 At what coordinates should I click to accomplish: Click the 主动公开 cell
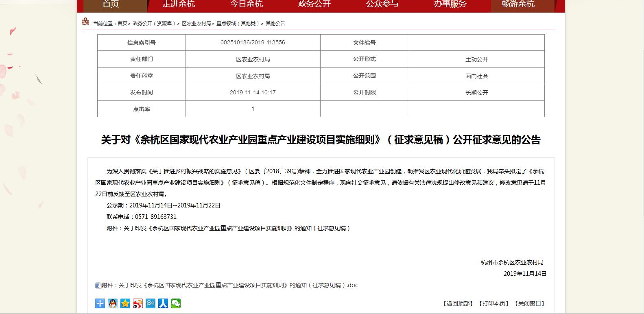coord(477,59)
